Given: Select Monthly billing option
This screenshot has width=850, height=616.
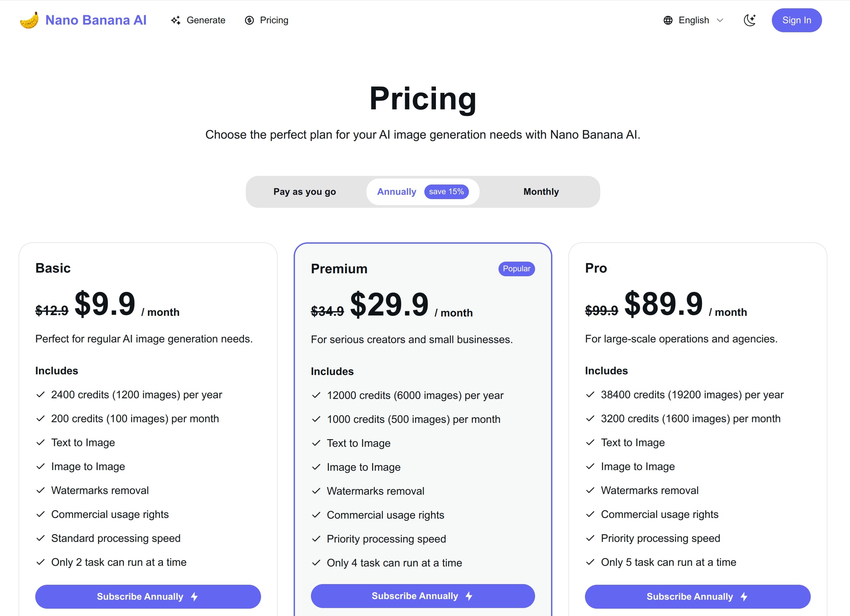Looking at the screenshot, I should coord(541,191).
